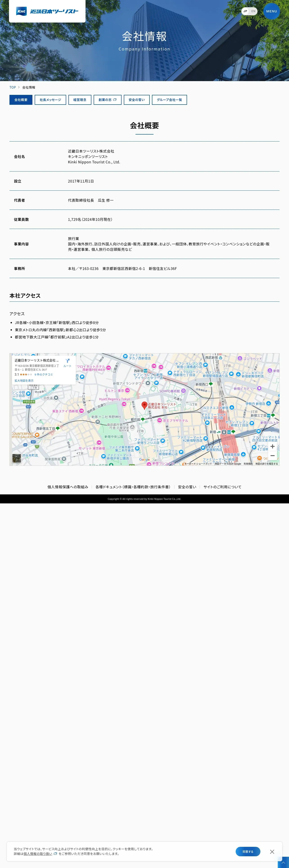Click the 新宿アイランドタワー marker
The image size is (289, 868).
(148, 383)
